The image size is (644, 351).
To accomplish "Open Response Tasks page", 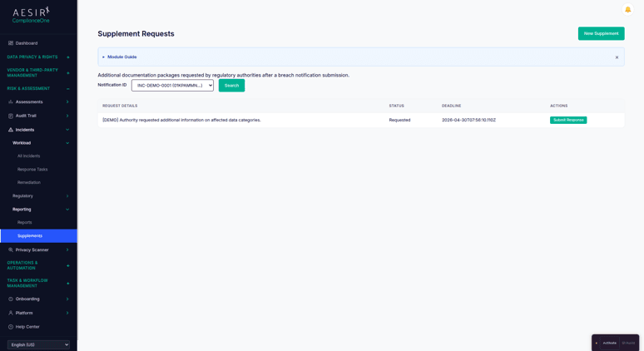I will 32,169.
